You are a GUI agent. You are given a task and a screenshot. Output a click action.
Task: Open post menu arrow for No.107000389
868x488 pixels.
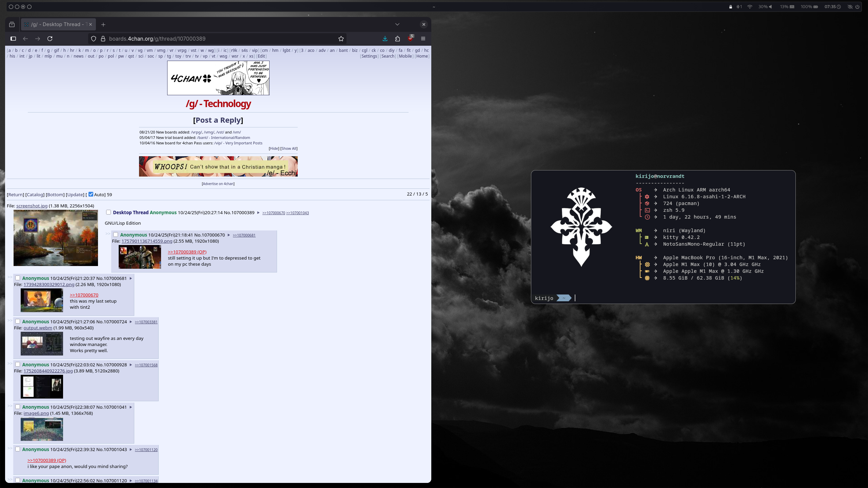pos(258,213)
